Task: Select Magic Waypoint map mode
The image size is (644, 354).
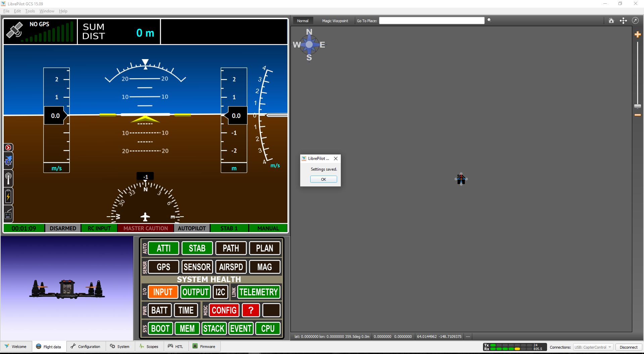Action: tap(335, 21)
